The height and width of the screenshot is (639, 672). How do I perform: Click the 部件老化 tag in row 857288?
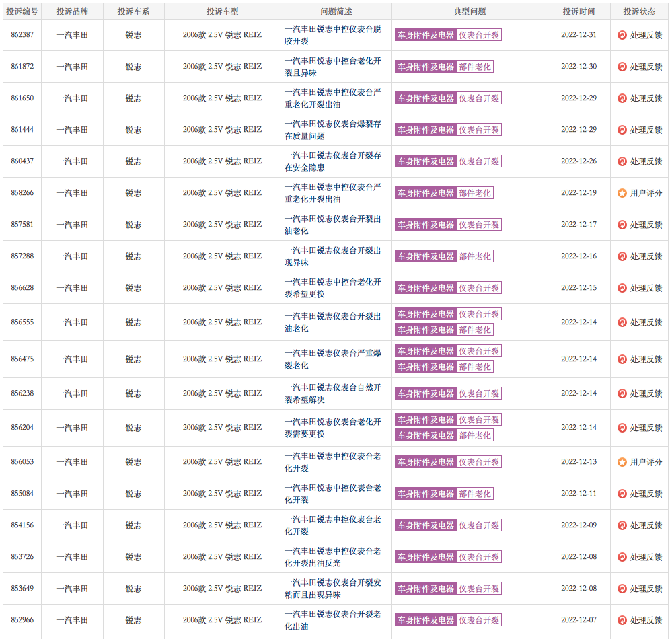click(475, 256)
